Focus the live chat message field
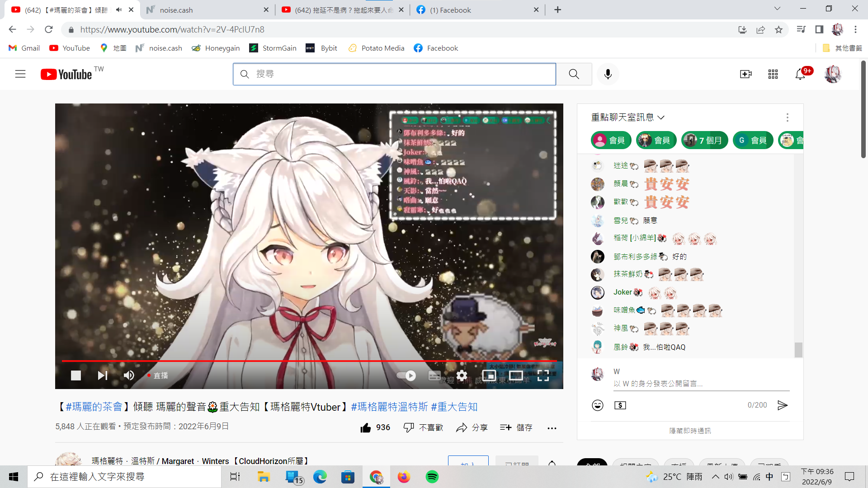Image resolution: width=868 pixels, height=488 pixels. click(701, 384)
